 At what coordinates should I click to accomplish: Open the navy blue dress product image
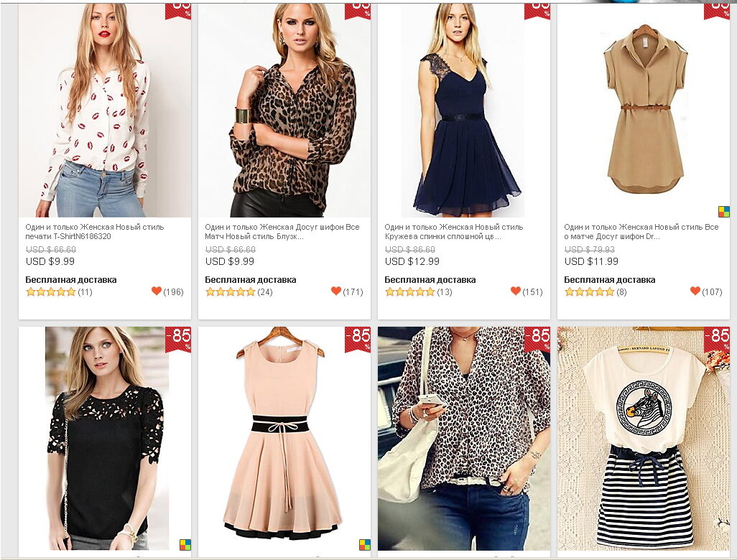(464, 110)
